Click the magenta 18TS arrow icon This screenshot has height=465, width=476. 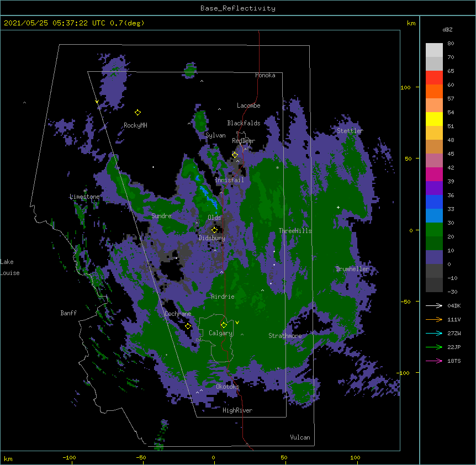(434, 361)
